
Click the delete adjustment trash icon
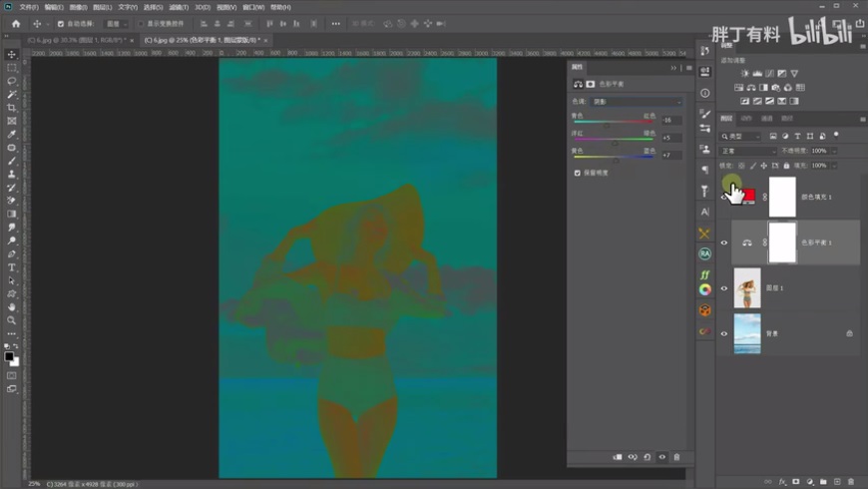[676, 457]
